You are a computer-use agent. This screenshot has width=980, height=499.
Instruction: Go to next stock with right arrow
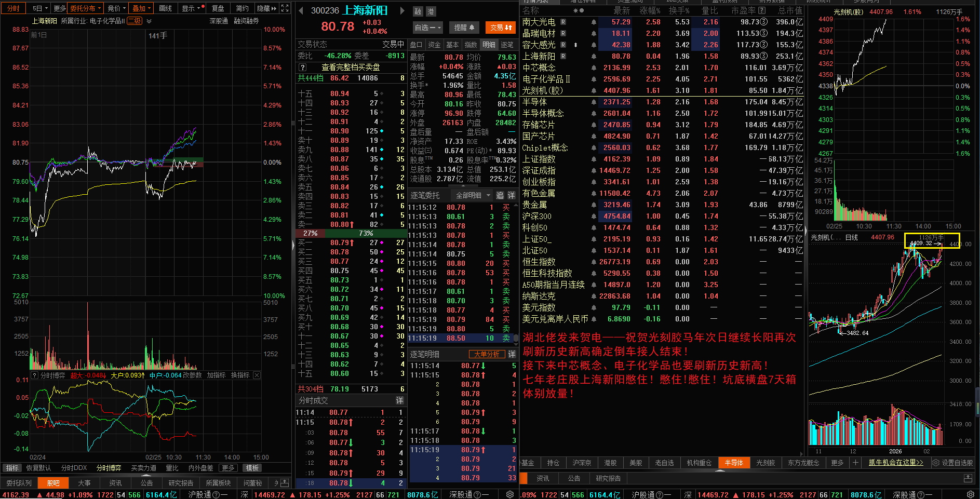click(x=402, y=10)
